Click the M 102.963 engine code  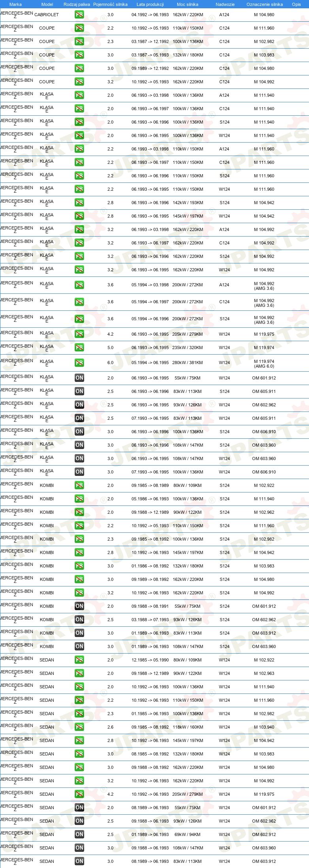pyautogui.click(x=264, y=673)
